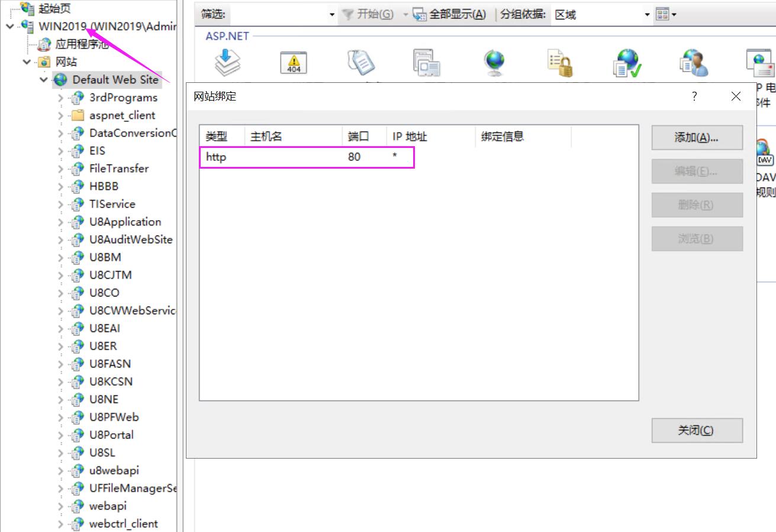Select the http port 80 binding row

click(x=306, y=157)
